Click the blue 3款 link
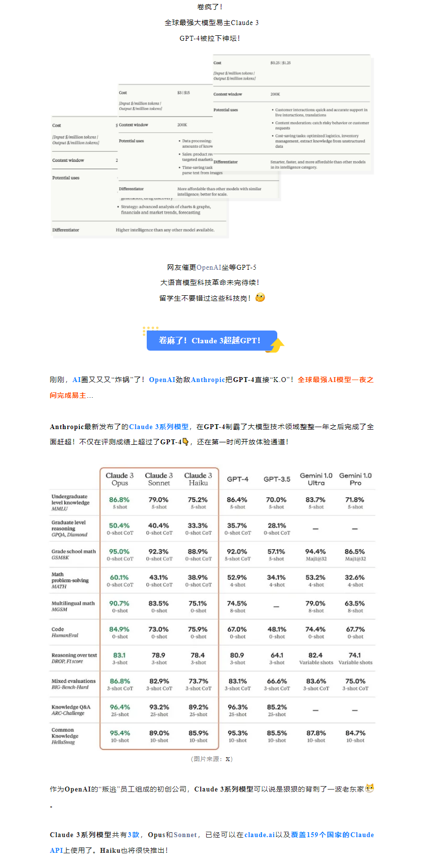The height and width of the screenshot is (868, 425). pos(133,835)
